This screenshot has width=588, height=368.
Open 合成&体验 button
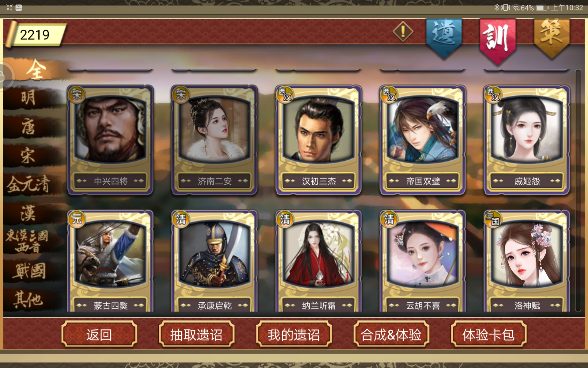point(391,334)
